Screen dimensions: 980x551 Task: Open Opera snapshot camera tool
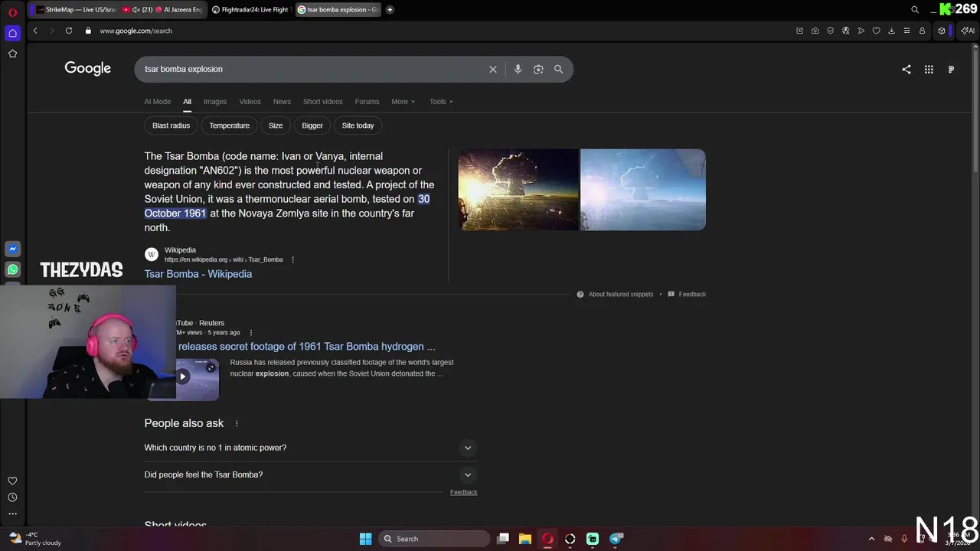coord(815,31)
